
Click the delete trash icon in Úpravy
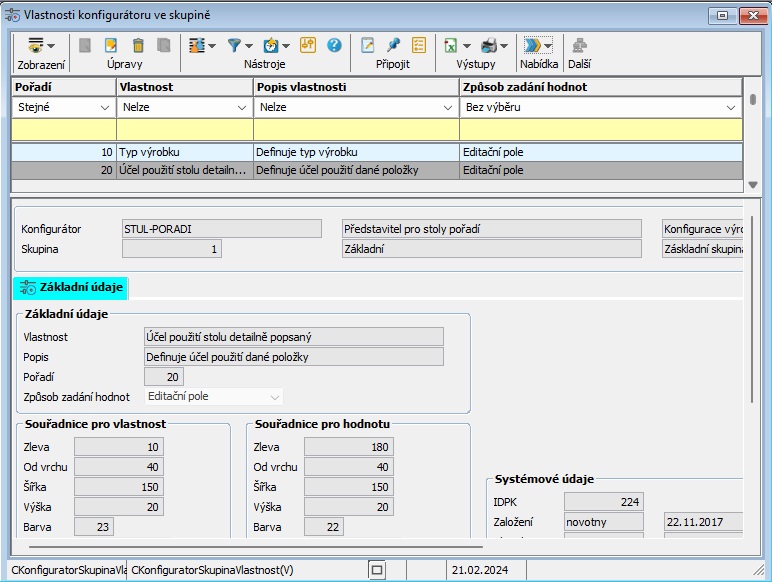[137, 45]
